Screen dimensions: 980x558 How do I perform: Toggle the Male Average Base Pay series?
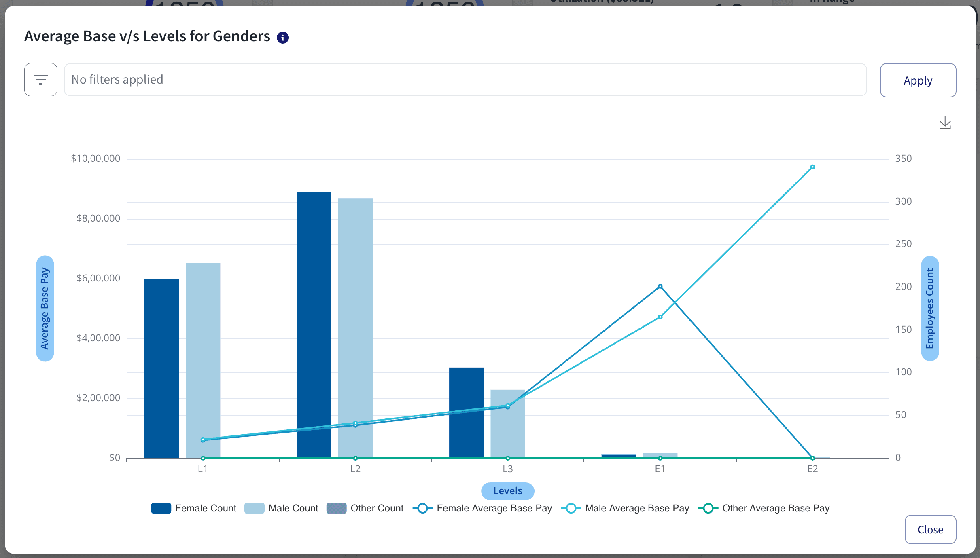(571, 508)
